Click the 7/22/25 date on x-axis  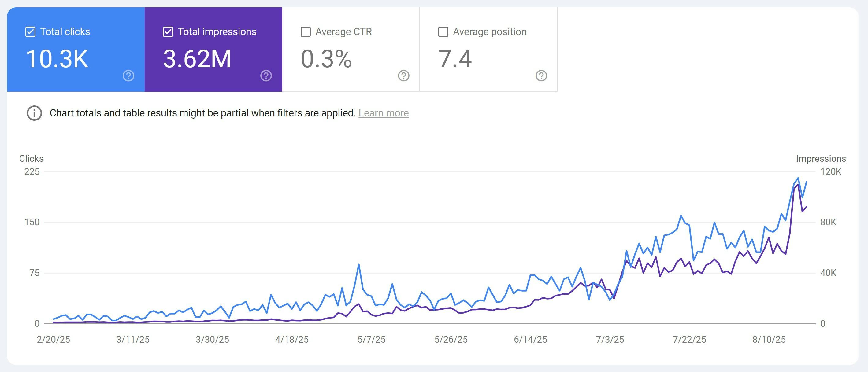[x=689, y=339]
